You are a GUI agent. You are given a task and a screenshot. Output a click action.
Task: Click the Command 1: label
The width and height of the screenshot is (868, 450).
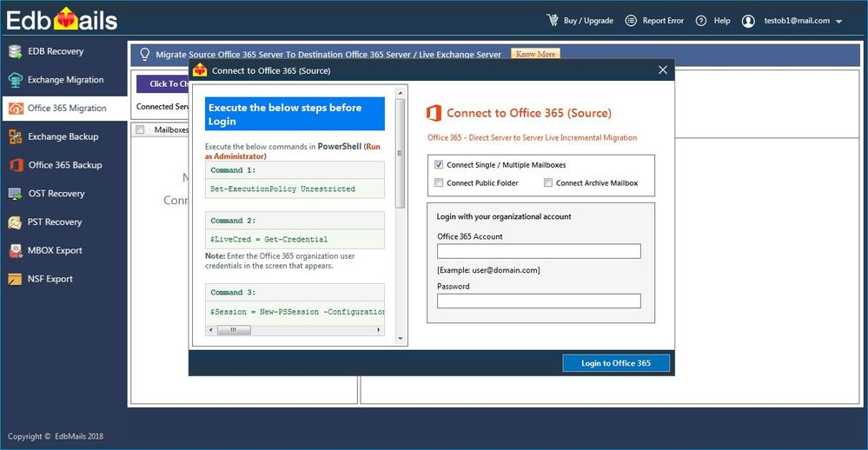233,170
